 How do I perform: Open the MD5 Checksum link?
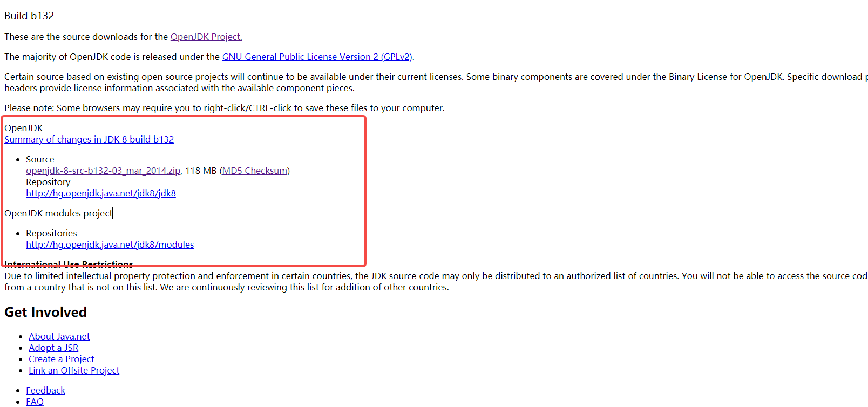point(255,171)
